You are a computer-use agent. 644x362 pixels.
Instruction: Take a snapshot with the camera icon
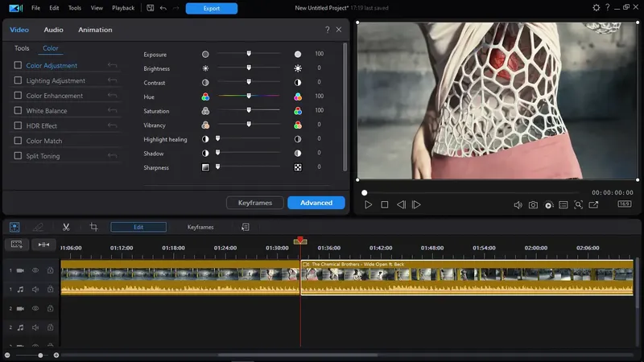(x=533, y=205)
